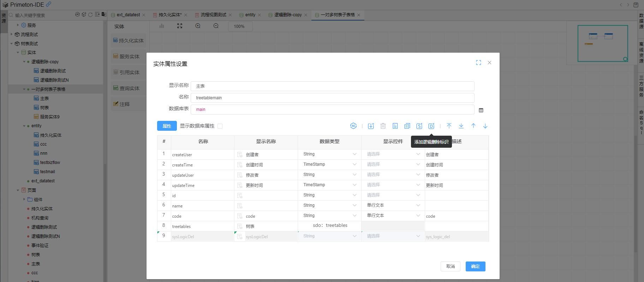Collapse the 树表测试 tree node
This screenshot has width=644, height=282.
12,44
